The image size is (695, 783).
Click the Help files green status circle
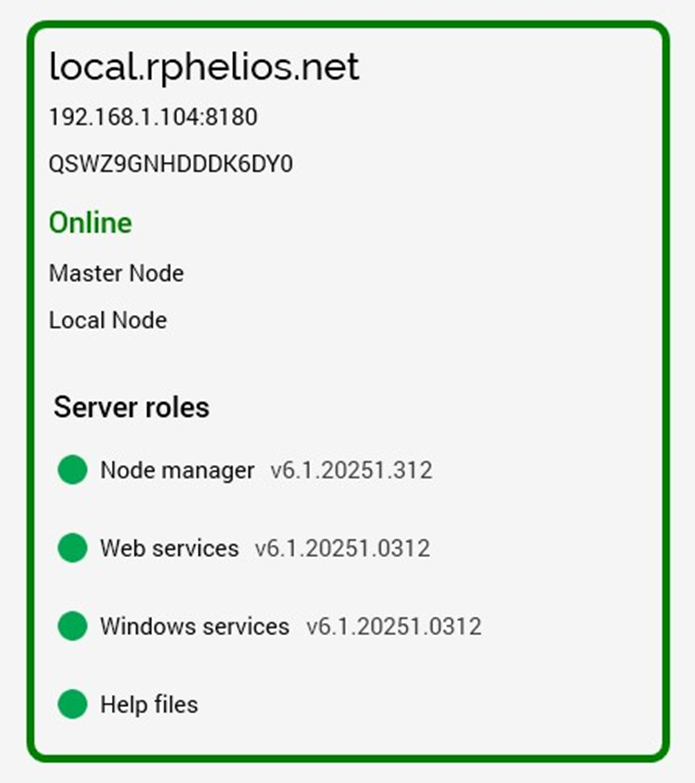(x=73, y=704)
